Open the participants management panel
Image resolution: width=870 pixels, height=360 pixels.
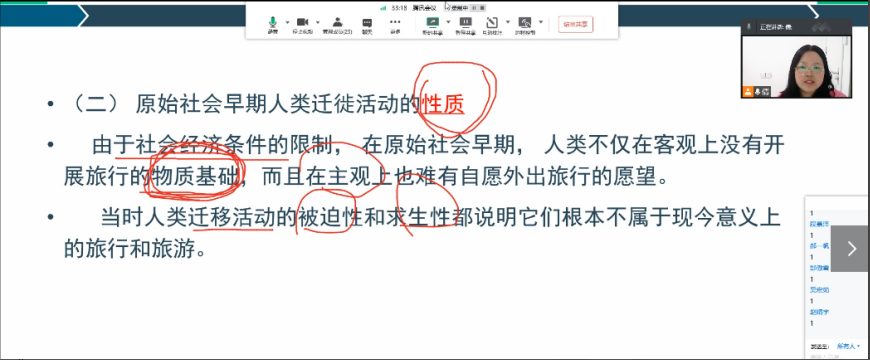(337, 26)
